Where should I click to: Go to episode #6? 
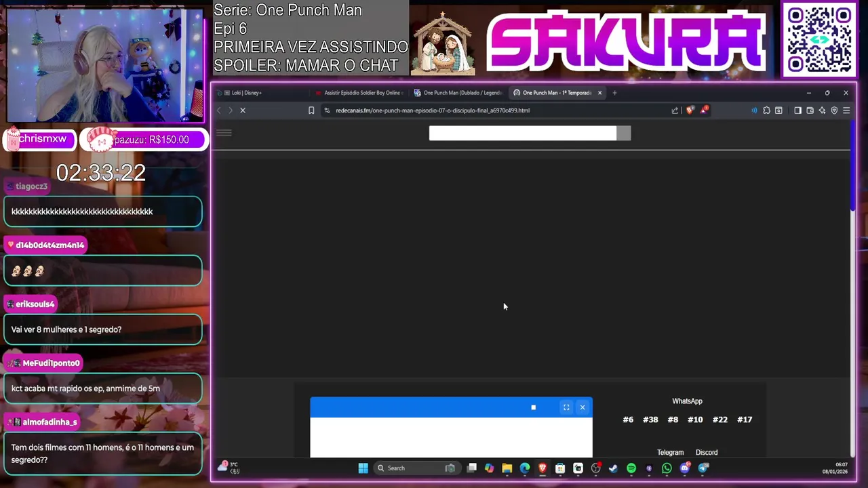628,420
